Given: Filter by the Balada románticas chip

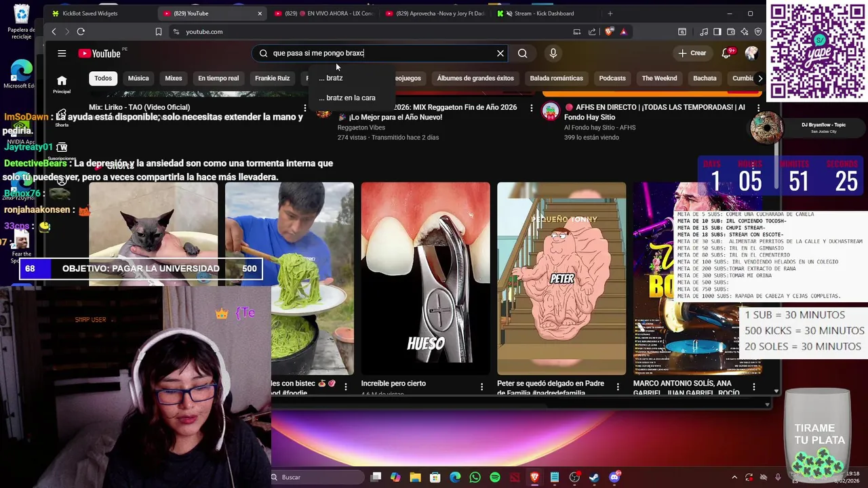Looking at the screenshot, I should tap(556, 78).
